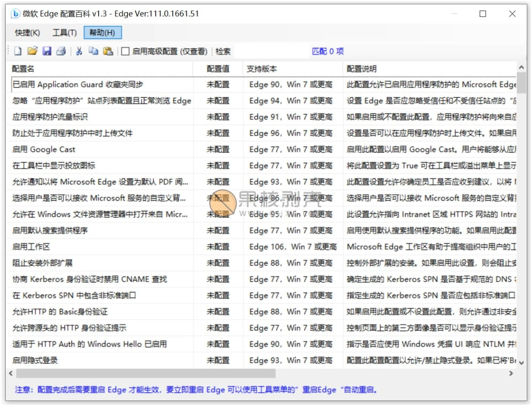Viewport: 532px width, 406px height.
Task: Click description 指示是否应使用 Windows 凭据 UI
Action: tap(431, 344)
